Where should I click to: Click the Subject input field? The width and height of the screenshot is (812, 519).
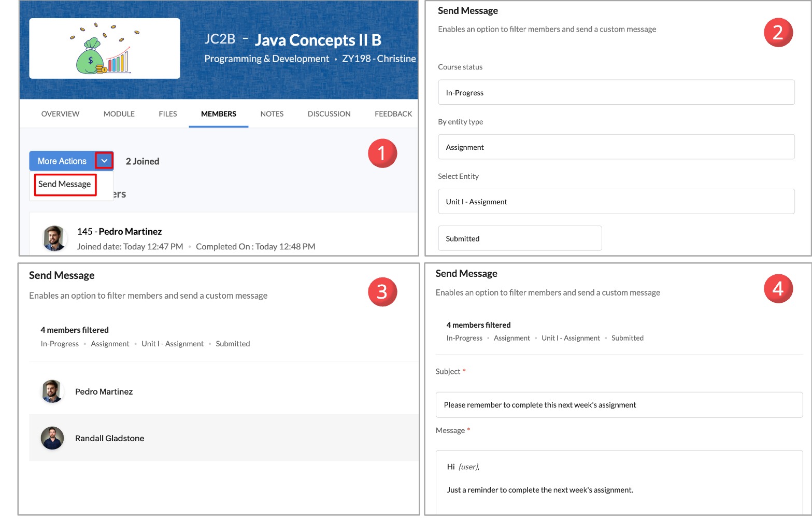619,405
